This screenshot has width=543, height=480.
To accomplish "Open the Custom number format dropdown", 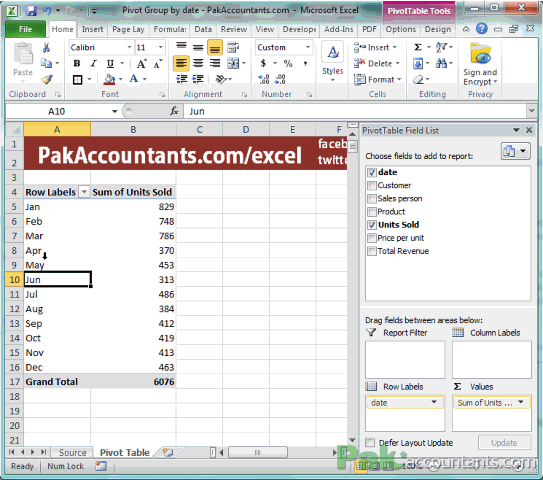I will click(308, 47).
